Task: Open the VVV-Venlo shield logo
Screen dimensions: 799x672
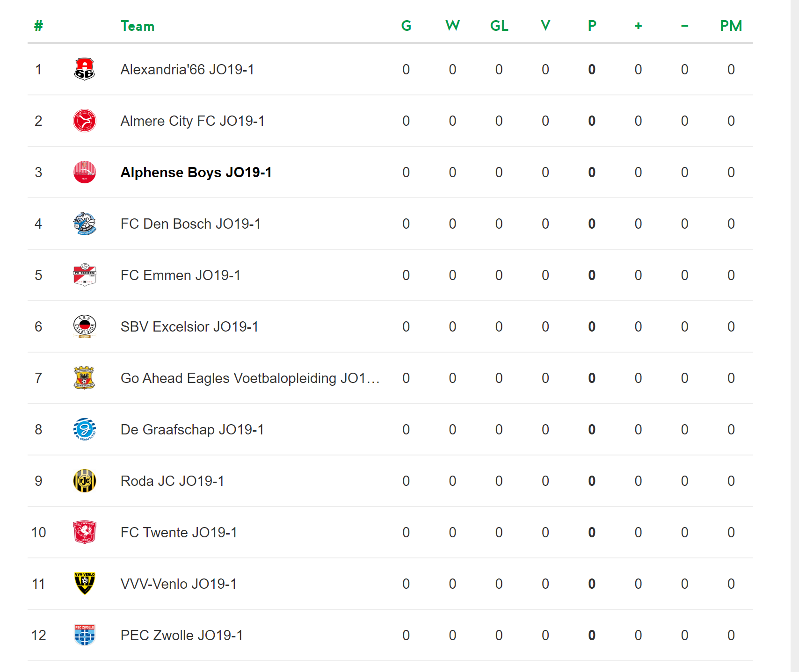Action: (85, 584)
